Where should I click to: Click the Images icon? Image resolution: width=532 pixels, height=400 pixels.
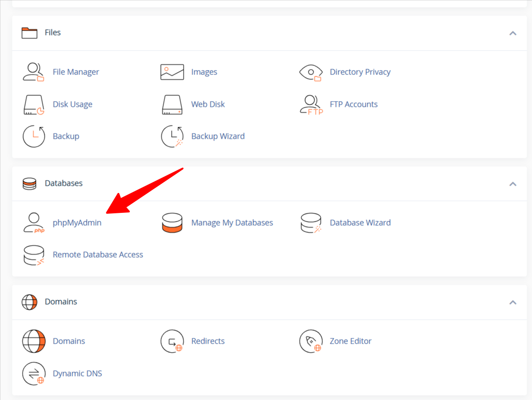pos(172,72)
